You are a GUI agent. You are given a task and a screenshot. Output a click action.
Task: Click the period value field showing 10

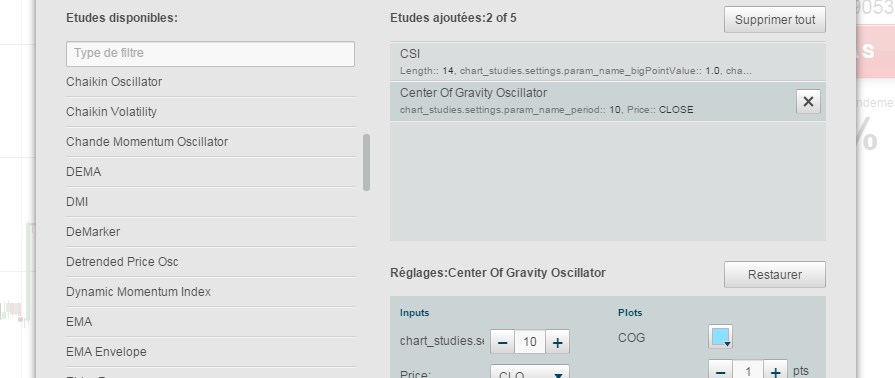tap(530, 342)
